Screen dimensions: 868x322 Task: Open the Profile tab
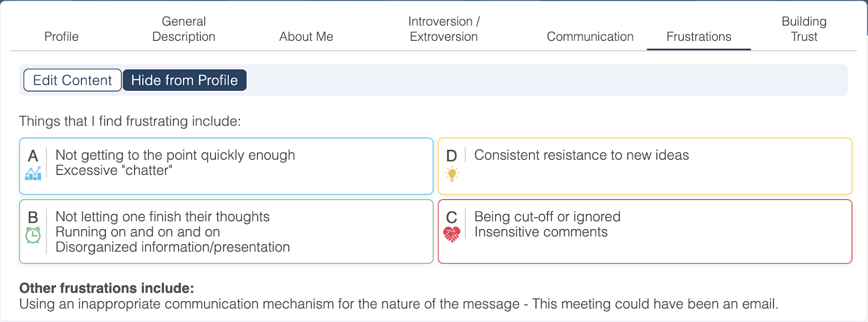tap(61, 36)
